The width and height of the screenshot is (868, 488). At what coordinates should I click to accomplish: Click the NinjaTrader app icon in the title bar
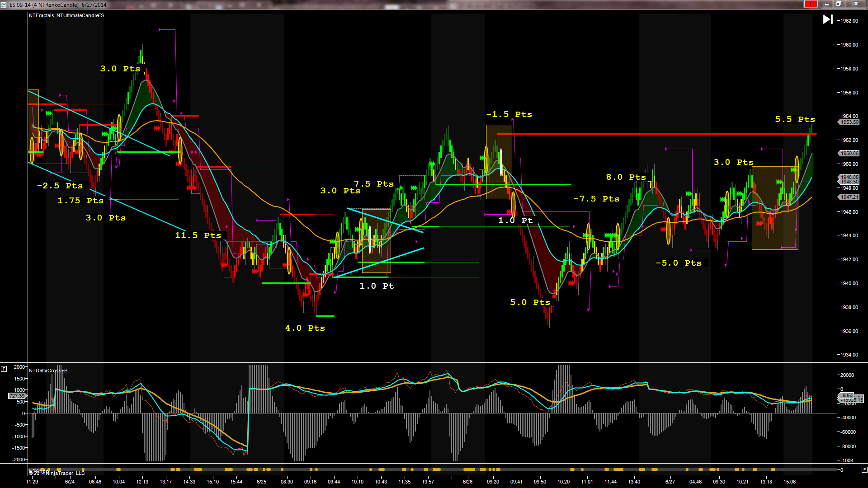click(x=4, y=5)
